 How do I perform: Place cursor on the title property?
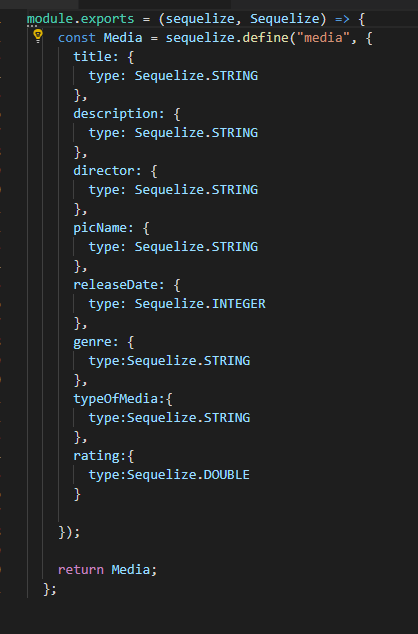(92, 57)
